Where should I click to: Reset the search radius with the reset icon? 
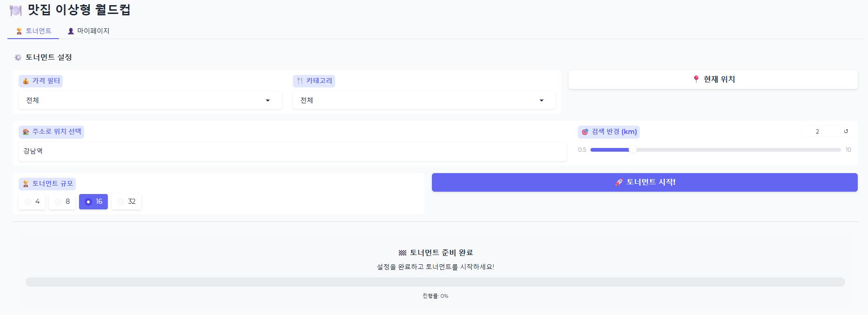coord(846,132)
